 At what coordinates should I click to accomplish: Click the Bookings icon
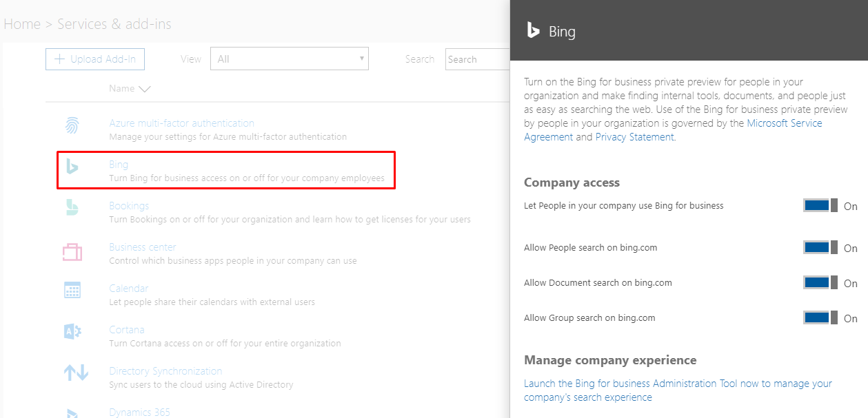pos(72,207)
